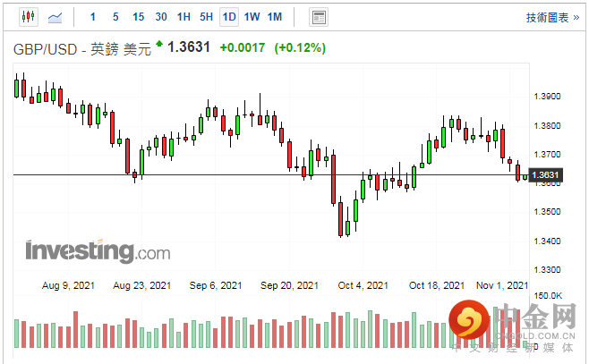Image resolution: width=589 pixels, height=364 pixels.
Task: Select the candlestick chart type icon
Action: coord(27,16)
